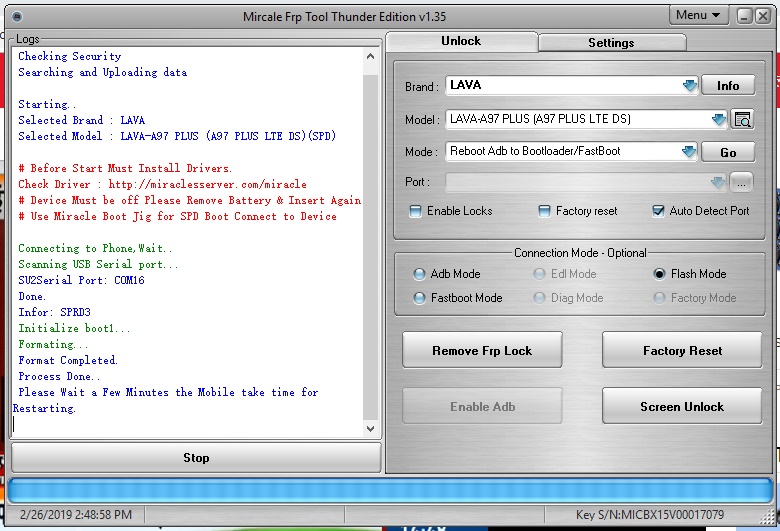780x531 pixels.
Task: Click the 'Initialize boot1...' log line
Action: pos(74,328)
